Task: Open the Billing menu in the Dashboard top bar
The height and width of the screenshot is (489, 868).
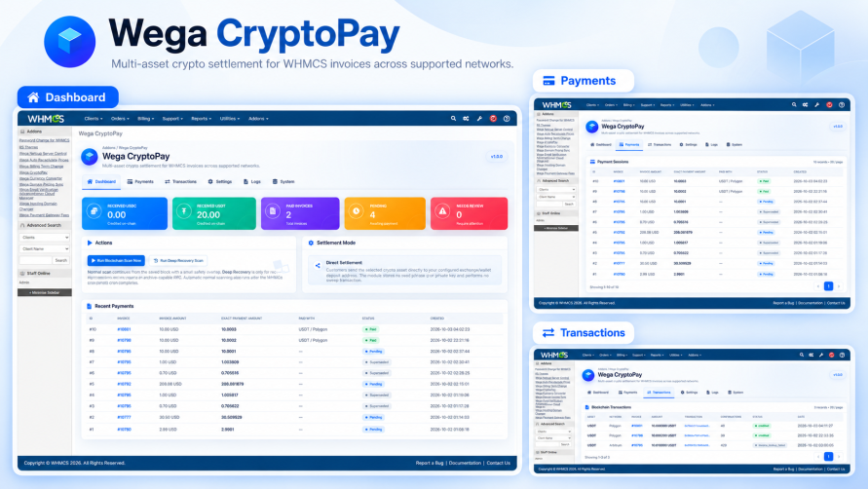Action: (x=145, y=119)
